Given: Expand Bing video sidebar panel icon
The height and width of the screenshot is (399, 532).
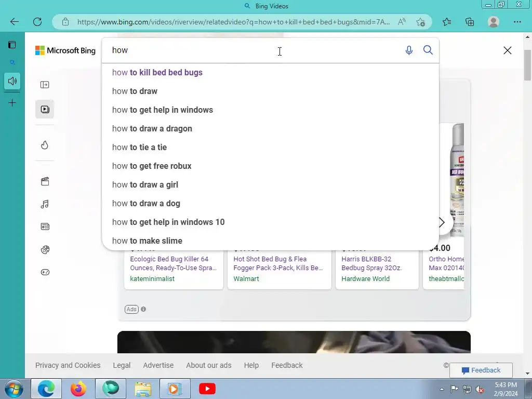Looking at the screenshot, I should click(x=45, y=85).
